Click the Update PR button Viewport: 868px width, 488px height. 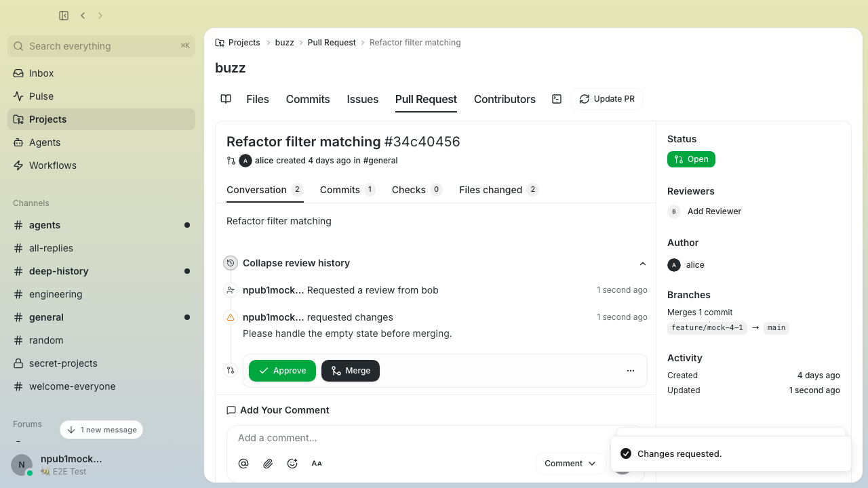(x=607, y=99)
